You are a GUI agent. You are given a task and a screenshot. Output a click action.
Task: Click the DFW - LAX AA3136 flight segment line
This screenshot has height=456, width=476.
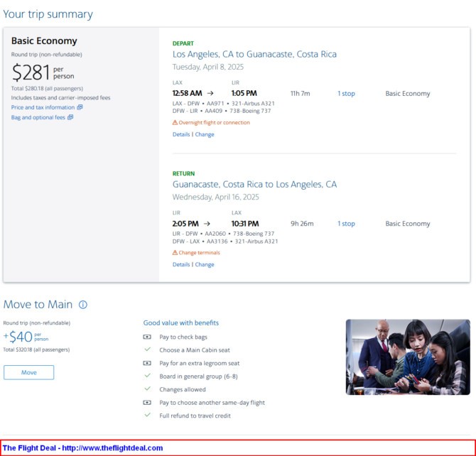coord(225,241)
